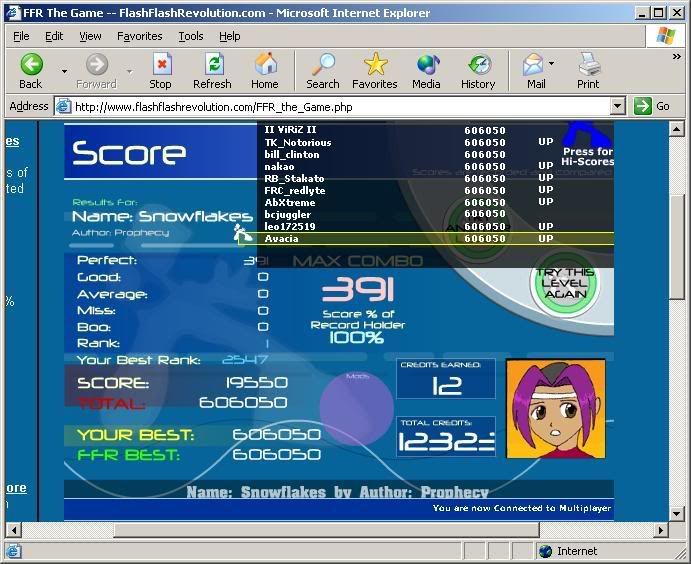691x564 pixels.
Task: Open the Search magnifier icon
Action: pos(322,66)
